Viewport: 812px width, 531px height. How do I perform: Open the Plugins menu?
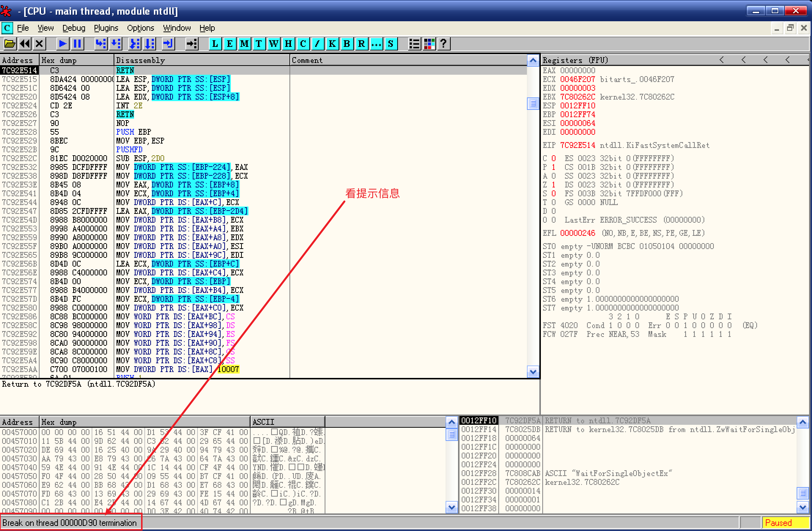pos(106,28)
